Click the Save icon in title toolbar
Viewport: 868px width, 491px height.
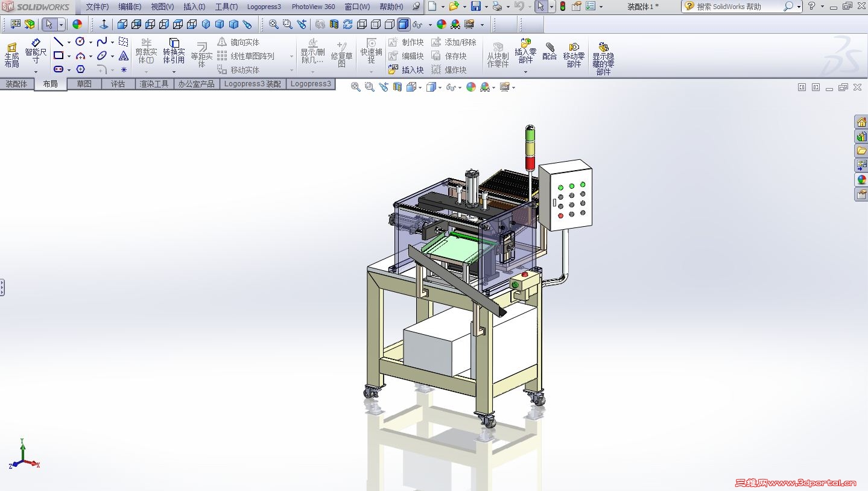[x=475, y=6]
